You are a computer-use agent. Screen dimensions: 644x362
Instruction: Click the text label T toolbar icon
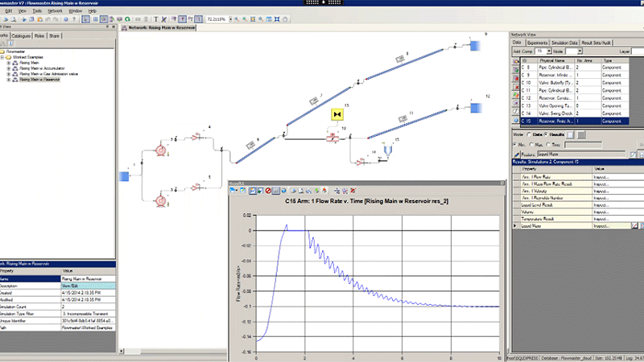click(156, 19)
